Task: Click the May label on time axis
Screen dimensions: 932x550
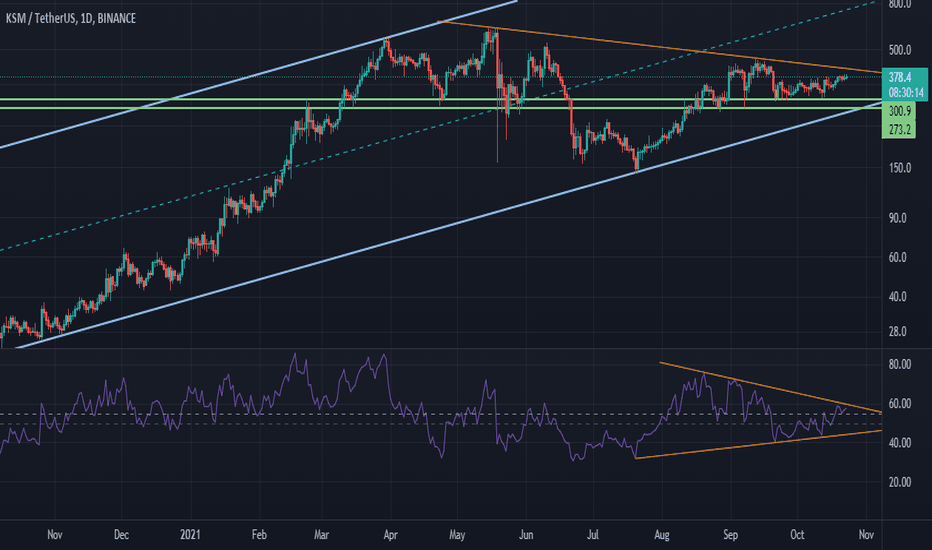Action: coord(457,535)
